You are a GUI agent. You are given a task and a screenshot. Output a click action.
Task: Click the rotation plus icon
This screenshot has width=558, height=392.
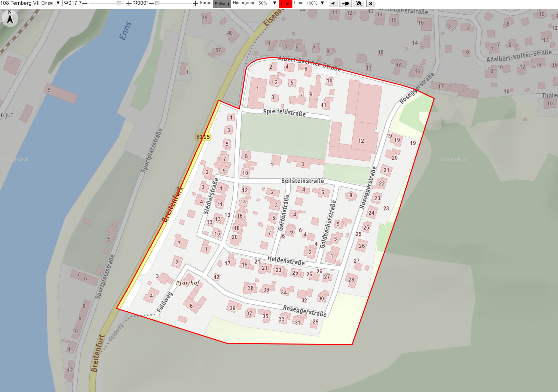pos(195,3)
